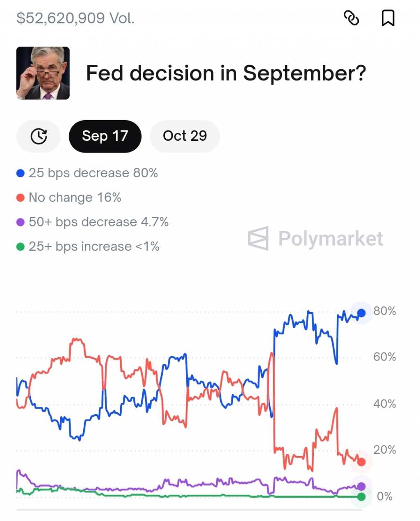Select the 50+ bps decrease 4.7% label
This screenshot has height=521, width=420.
98,222
